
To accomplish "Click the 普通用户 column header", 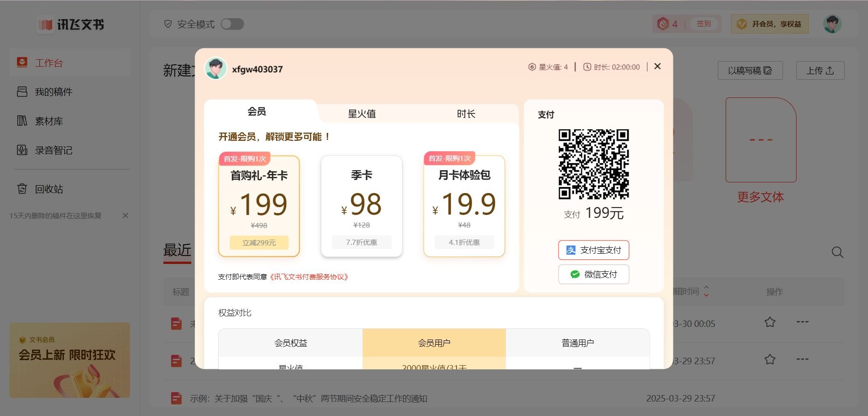I will pos(578,343).
